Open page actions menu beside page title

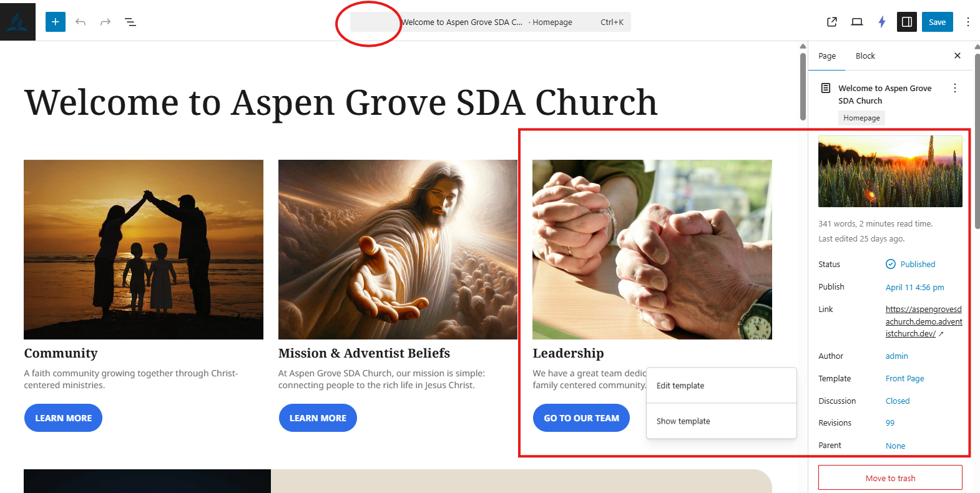[x=955, y=88]
